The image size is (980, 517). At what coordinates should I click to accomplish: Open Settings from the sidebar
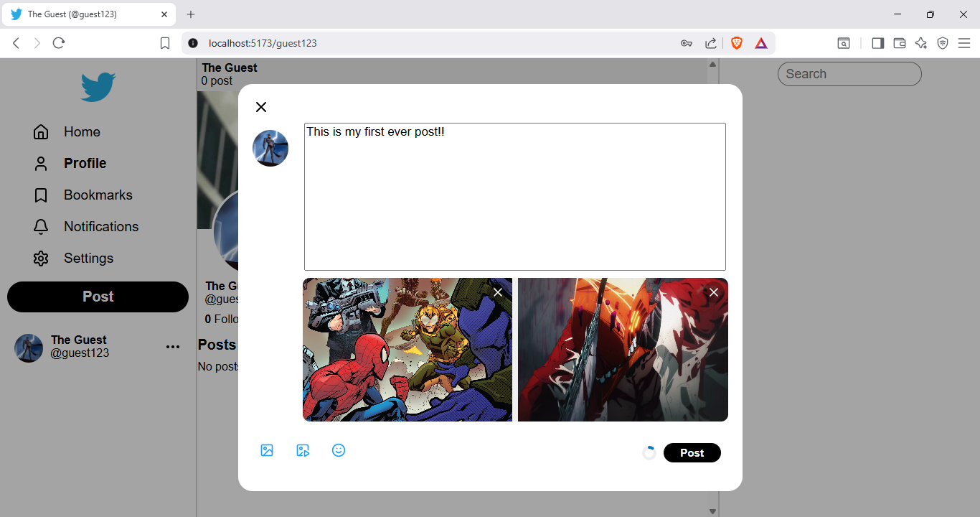pyautogui.click(x=88, y=258)
